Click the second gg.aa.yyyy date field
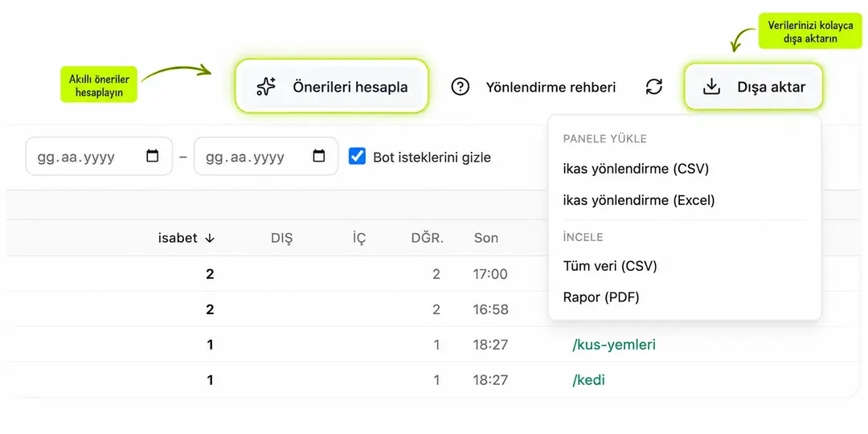 coord(266,156)
